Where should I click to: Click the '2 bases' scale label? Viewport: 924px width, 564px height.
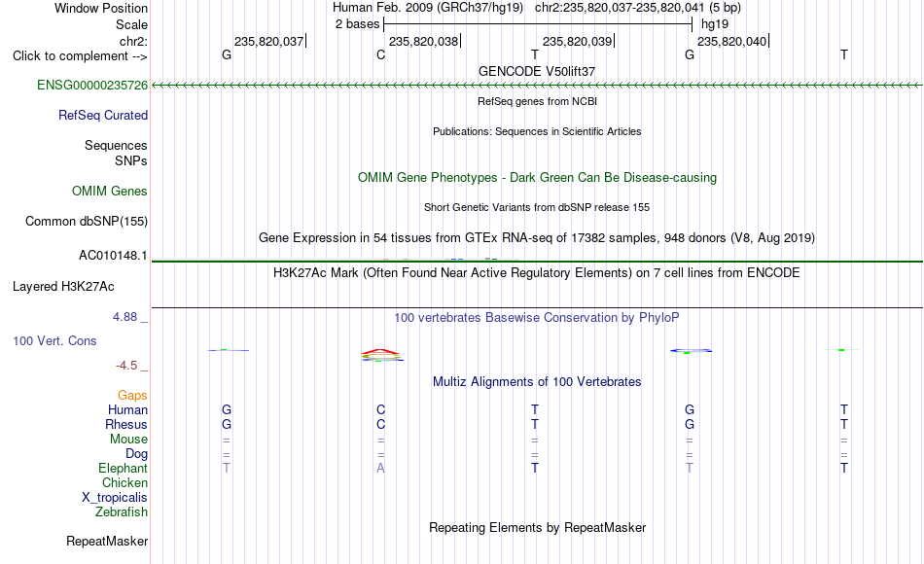(358, 24)
